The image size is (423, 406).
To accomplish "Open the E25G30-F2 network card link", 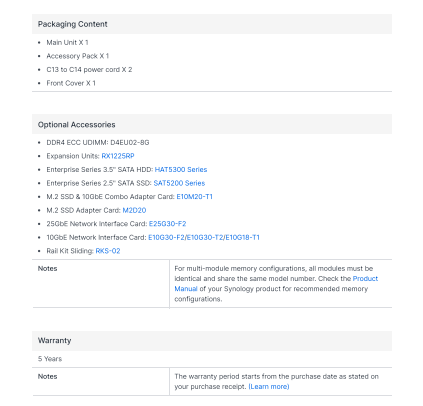I will click(x=167, y=224).
